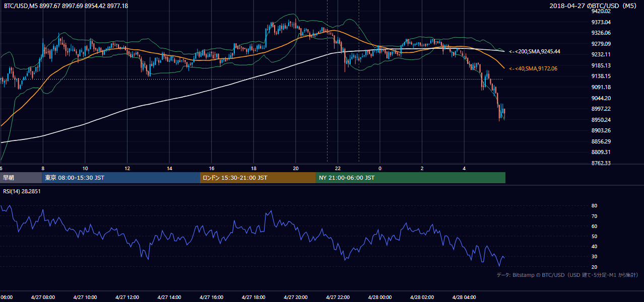The width and height of the screenshot is (644, 302).
Task: Click price axis value 9138.15
Action: 601,76
